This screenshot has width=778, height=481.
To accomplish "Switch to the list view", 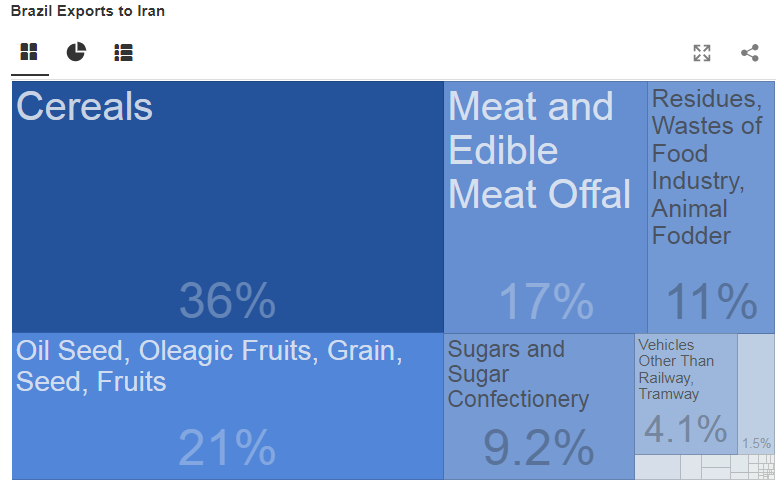I will pos(123,52).
